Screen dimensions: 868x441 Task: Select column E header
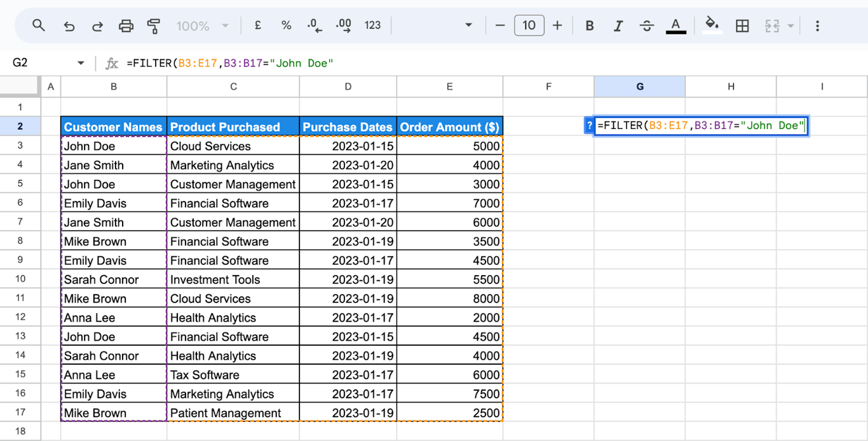449,86
